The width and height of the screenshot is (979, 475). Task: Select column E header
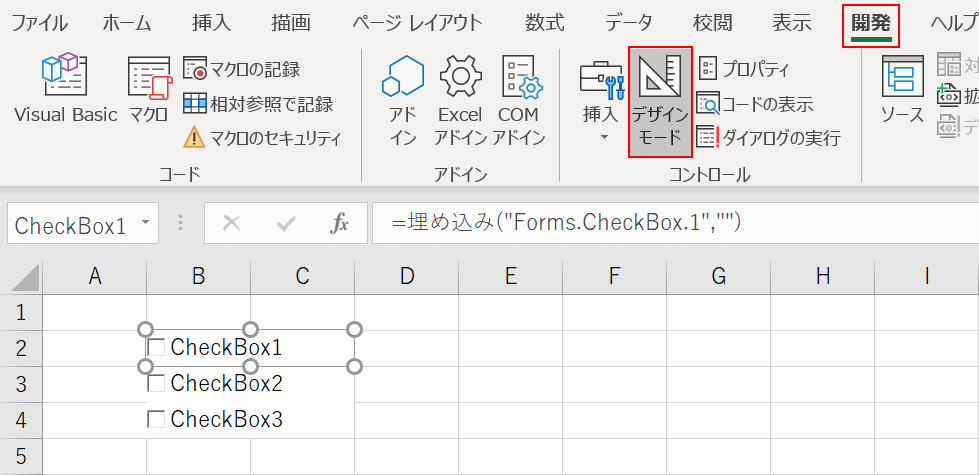coord(511,277)
